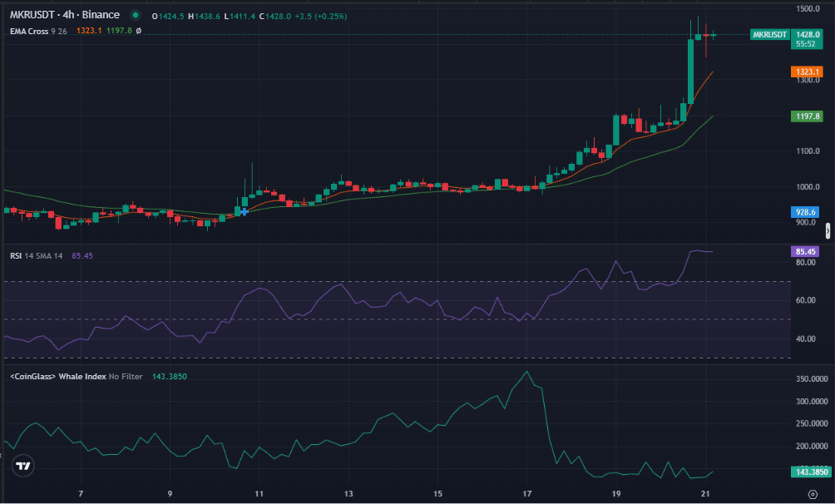Viewport: 835px width, 504px height.
Task: Click the TradingView logo icon
Action: click(x=24, y=467)
